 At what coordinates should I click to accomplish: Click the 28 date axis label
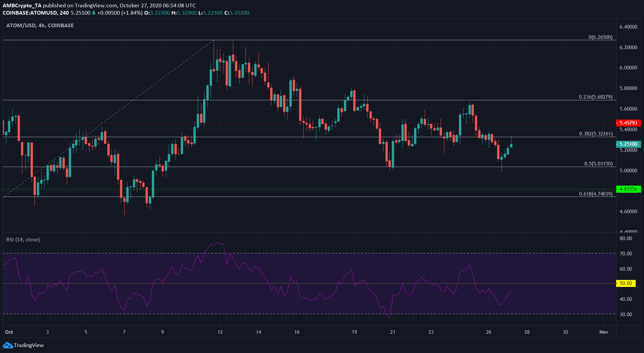click(527, 332)
